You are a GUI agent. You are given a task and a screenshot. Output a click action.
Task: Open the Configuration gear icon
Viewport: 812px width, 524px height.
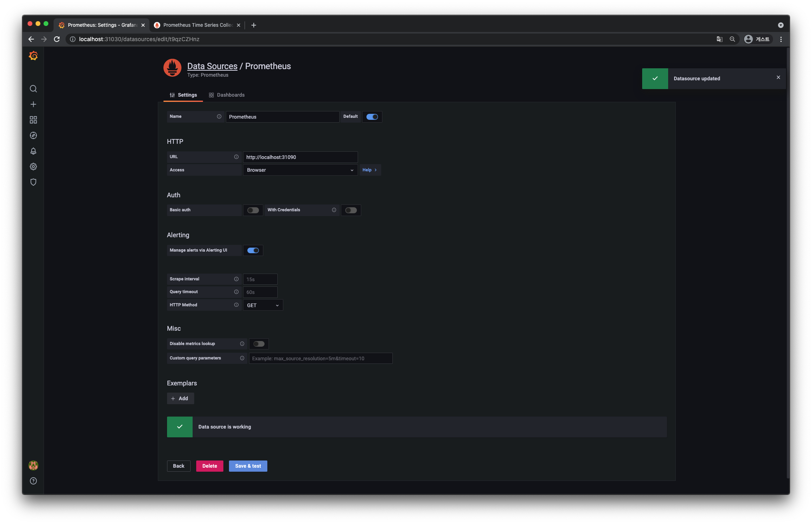pyautogui.click(x=34, y=167)
